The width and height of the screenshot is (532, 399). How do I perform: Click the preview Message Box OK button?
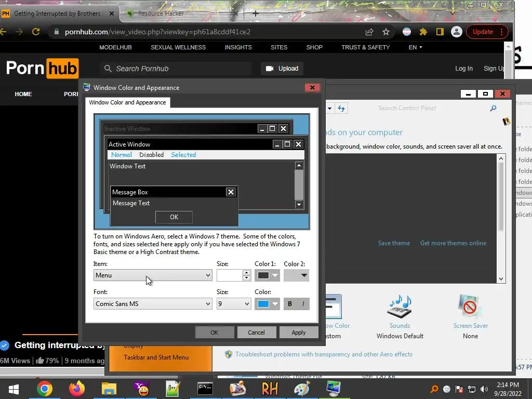174,217
